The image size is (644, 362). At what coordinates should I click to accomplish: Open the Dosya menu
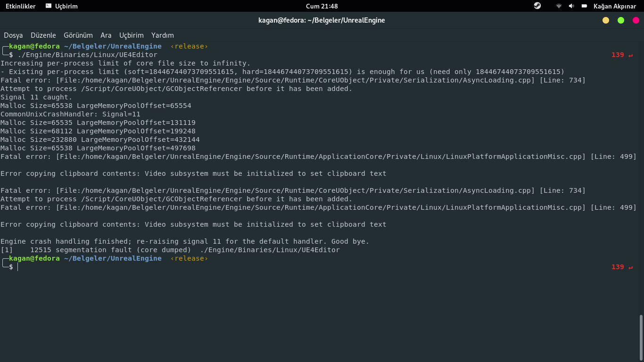[13, 35]
